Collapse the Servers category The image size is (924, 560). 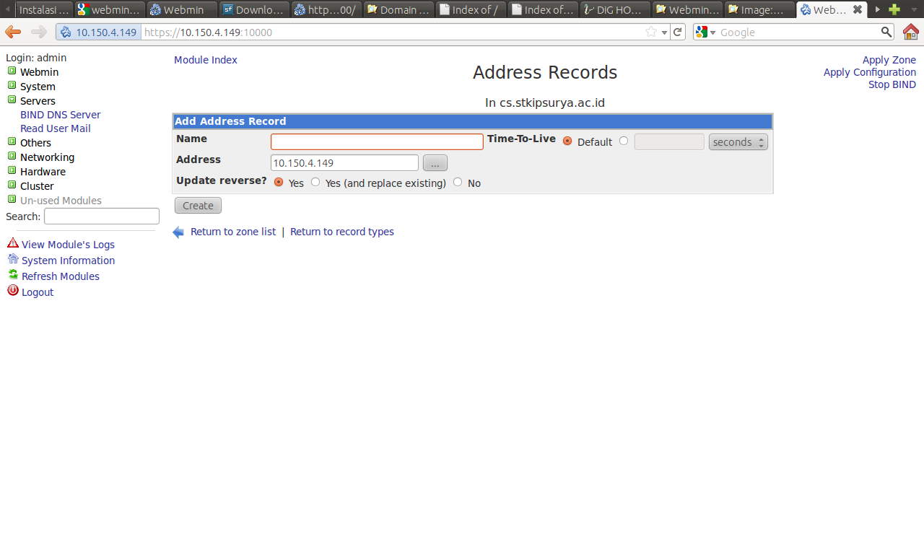point(12,100)
